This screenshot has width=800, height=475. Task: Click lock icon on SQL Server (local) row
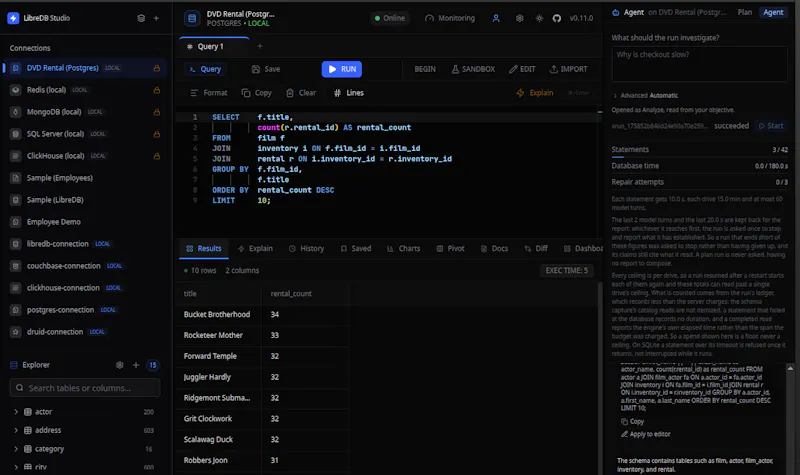coord(157,134)
